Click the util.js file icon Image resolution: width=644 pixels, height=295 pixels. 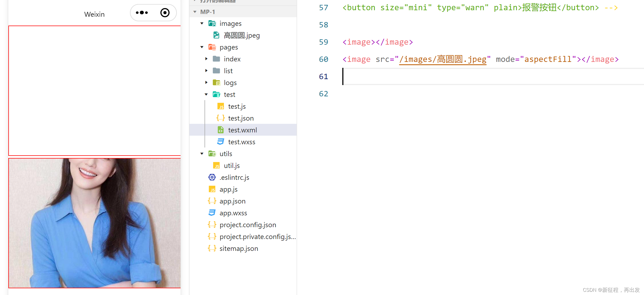[216, 166]
